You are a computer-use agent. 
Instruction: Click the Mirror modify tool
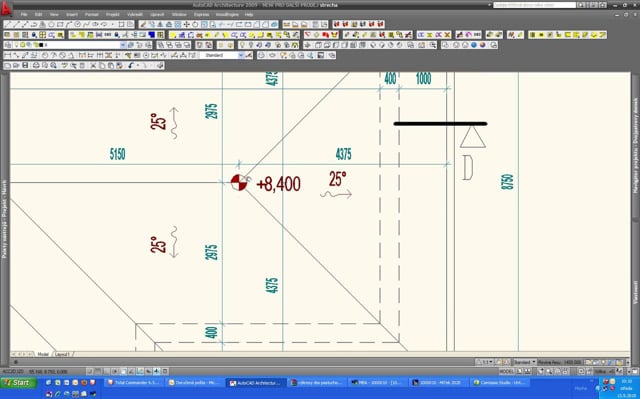click(x=160, y=24)
